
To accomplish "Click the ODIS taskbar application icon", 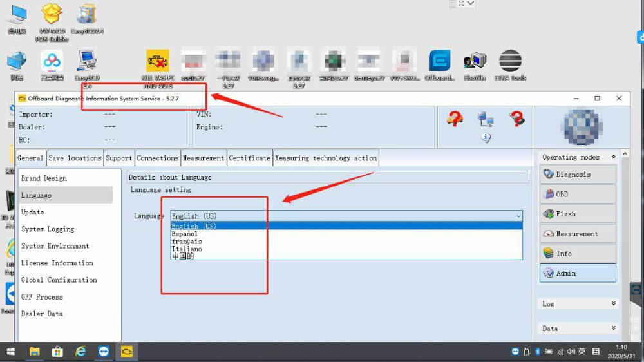I will 126,352.
